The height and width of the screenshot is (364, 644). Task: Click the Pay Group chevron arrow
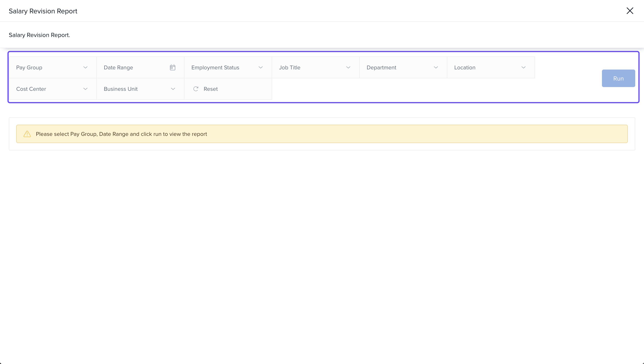(85, 68)
